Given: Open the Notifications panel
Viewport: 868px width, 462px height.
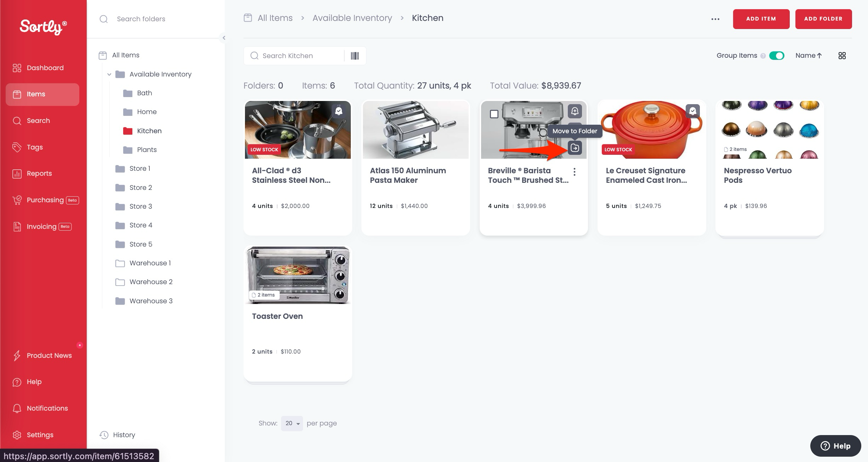Looking at the screenshot, I should pos(40,408).
